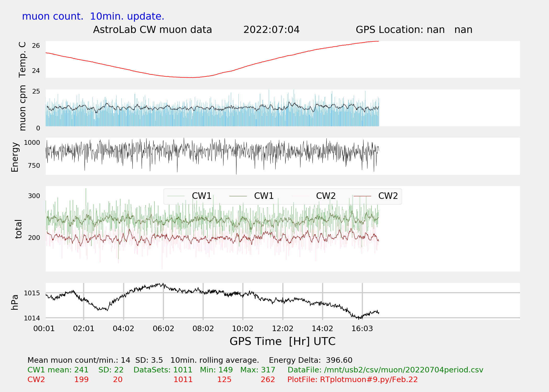The width and height of the screenshot is (549, 392).
Task: Click the dark green CW1 legend line
Action: (x=238, y=196)
